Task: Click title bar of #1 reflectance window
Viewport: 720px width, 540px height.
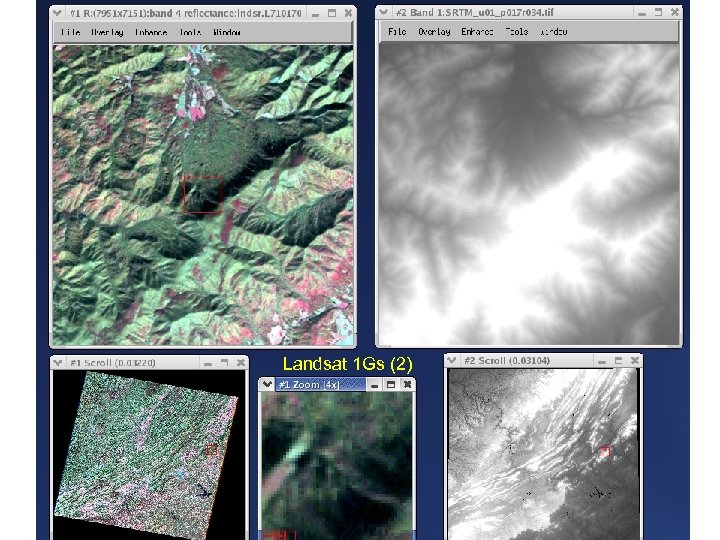Action: (x=186, y=13)
